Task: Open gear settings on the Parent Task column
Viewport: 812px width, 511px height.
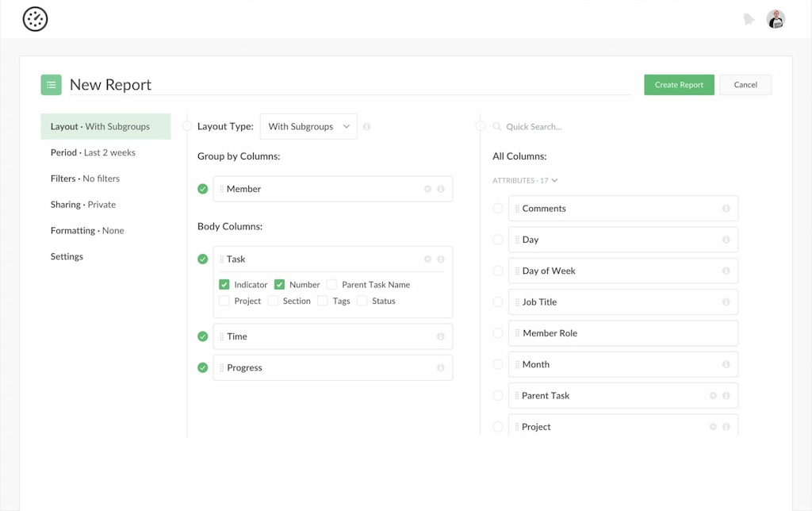Action: pyautogui.click(x=713, y=395)
